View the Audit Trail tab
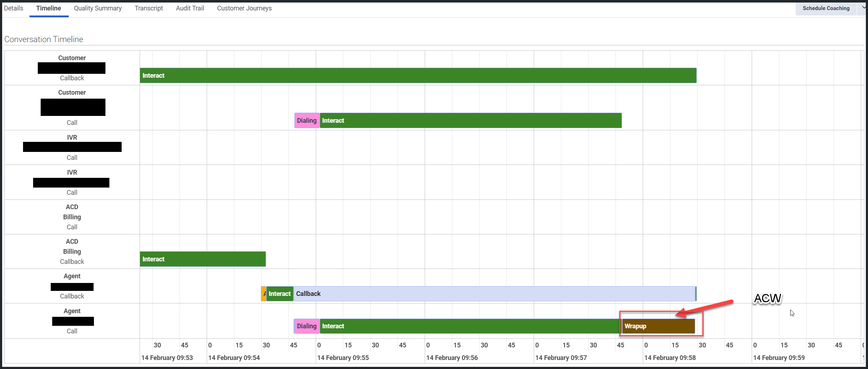Screen dimensions: 868x369 [190, 8]
